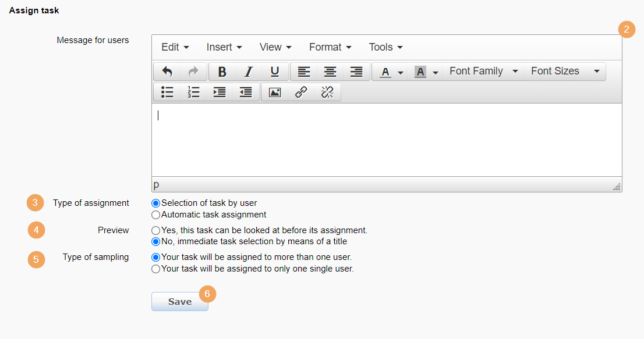The width and height of the screenshot is (644, 339).
Task: Toggle Italic formatting in editor toolbar
Action: [249, 72]
